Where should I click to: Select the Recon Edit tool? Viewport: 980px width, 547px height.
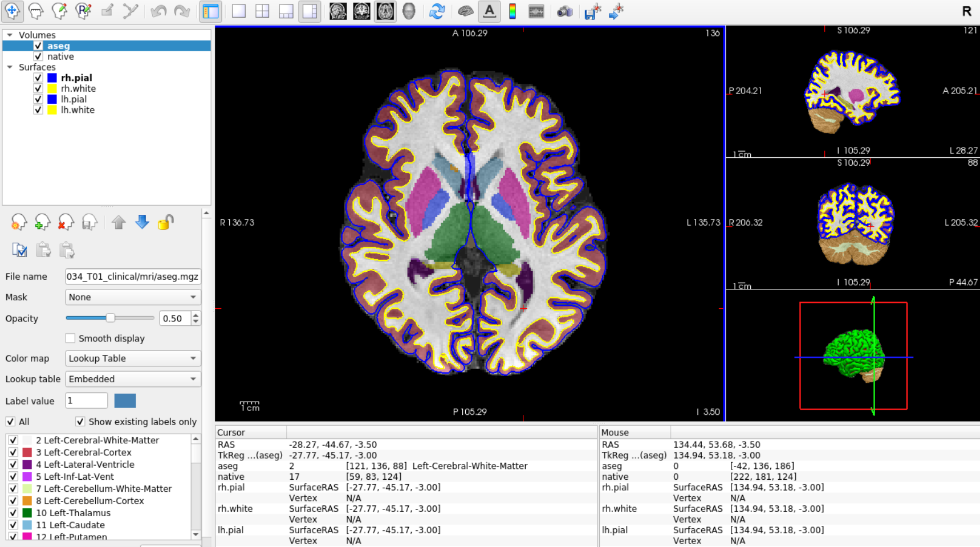pyautogui.click(x=83, y=11)
